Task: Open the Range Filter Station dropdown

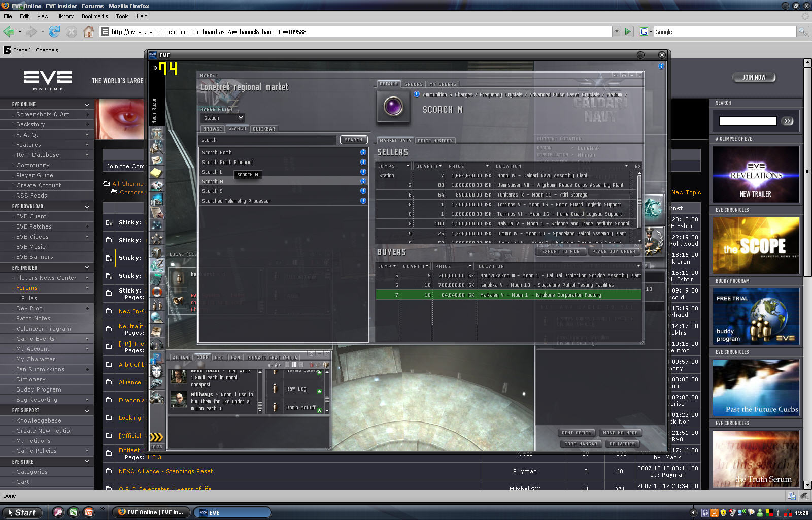Action: 222,118
